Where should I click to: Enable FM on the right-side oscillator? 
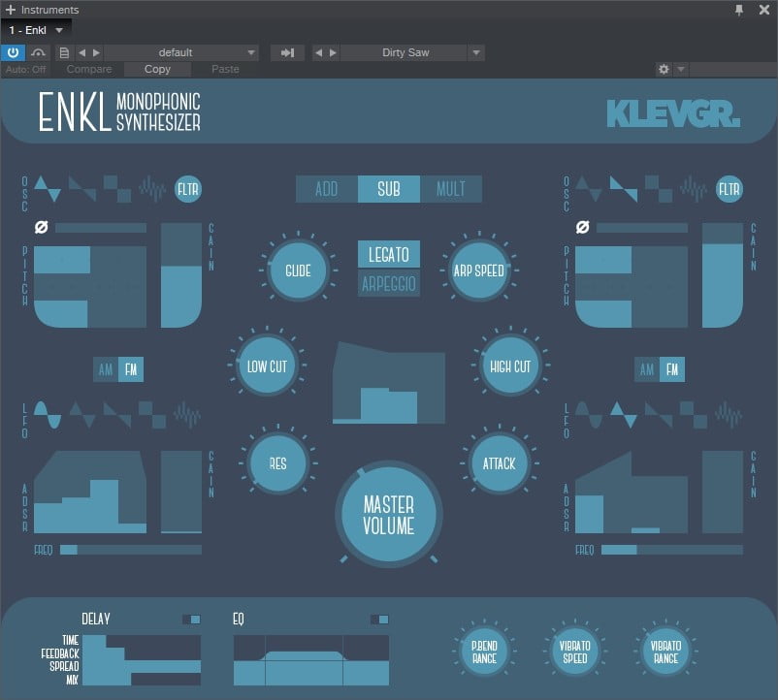click(672, 369)
